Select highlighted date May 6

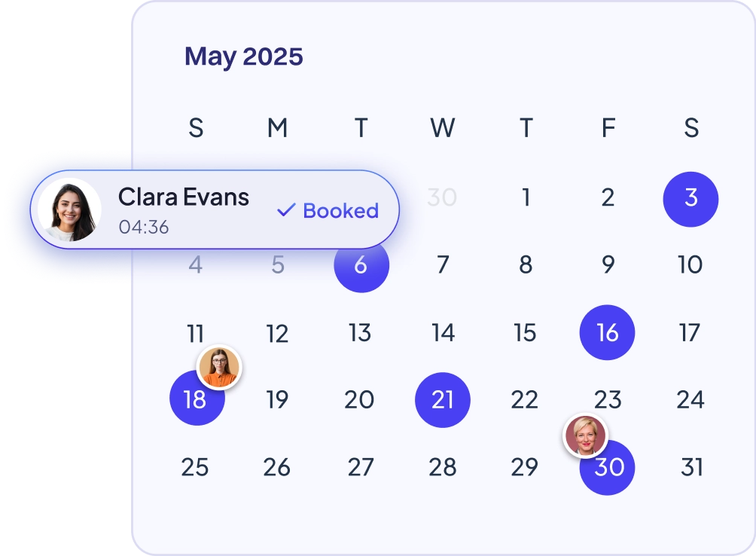pos(361,264)
